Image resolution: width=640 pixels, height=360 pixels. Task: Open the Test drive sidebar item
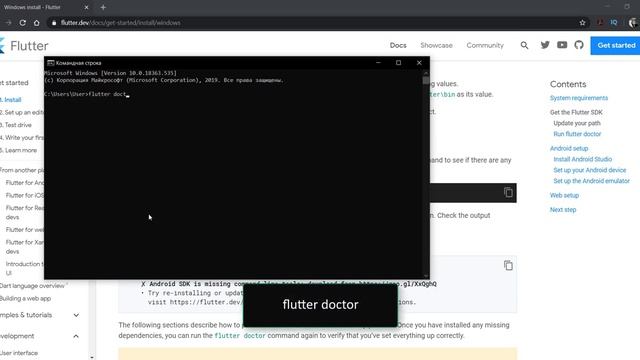(16, 125)
